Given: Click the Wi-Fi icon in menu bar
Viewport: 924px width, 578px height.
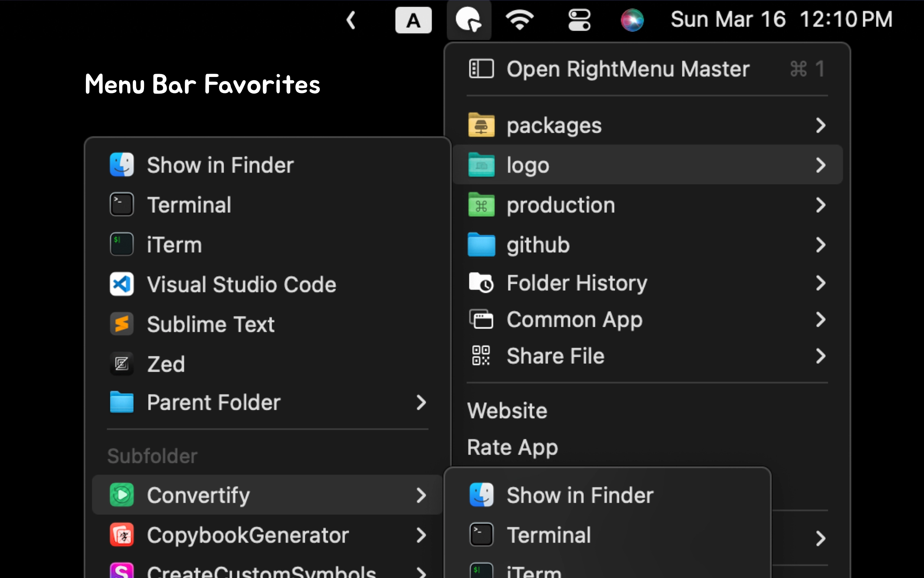Looking at the screenshot, I should (520, 20).
